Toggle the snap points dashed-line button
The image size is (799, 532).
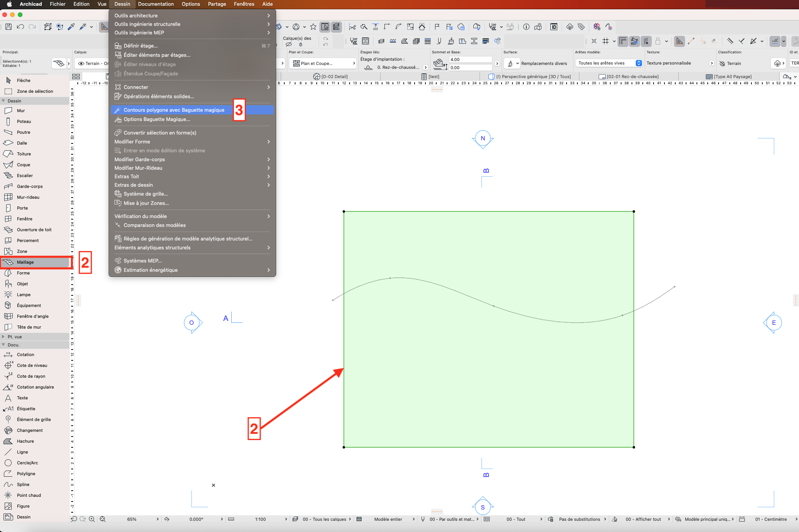[775, 41]
